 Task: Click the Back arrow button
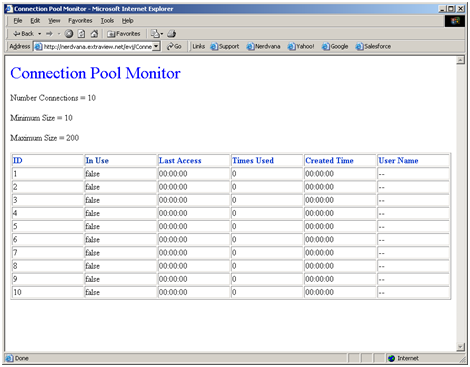pos(23,34)
